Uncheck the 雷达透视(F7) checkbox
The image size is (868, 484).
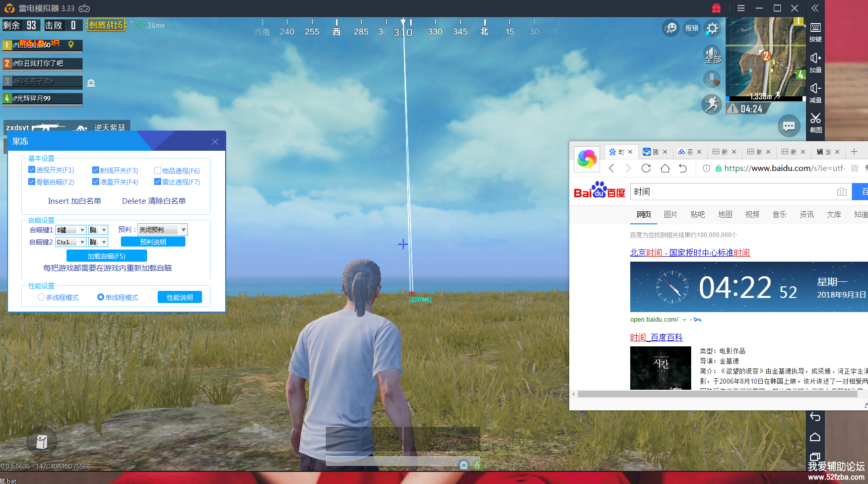click(158, 181)
